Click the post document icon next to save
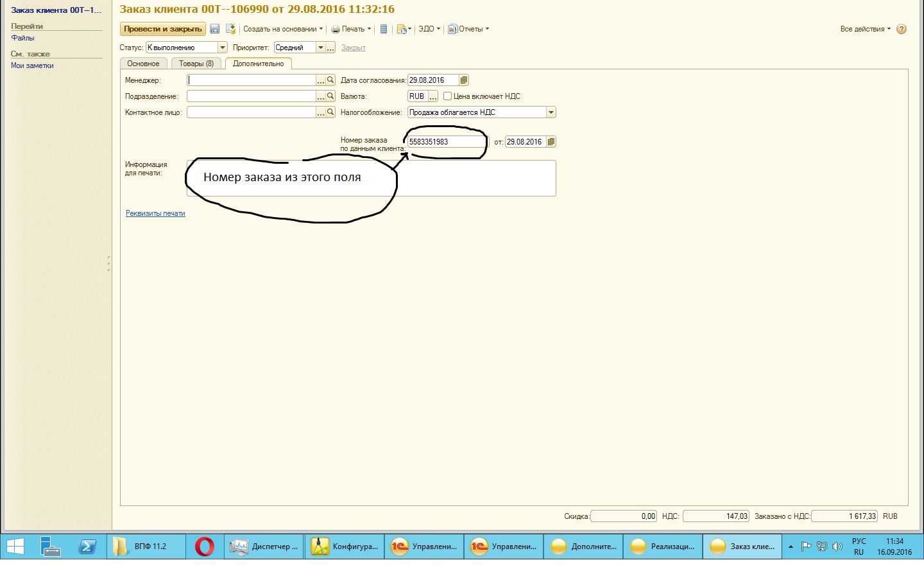This screenshot has height=578, width=924. [x=230, y=29]
